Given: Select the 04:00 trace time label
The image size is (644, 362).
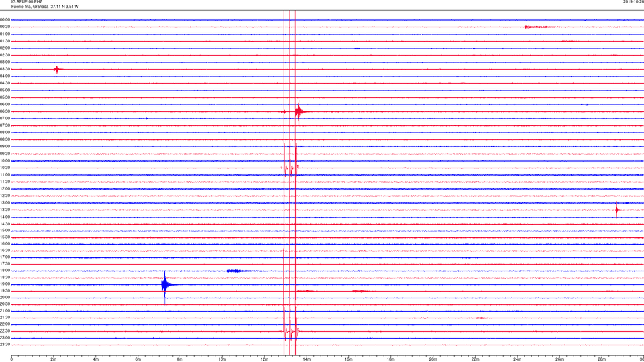Looking at the screenshot, I should (x=5, y=76).
